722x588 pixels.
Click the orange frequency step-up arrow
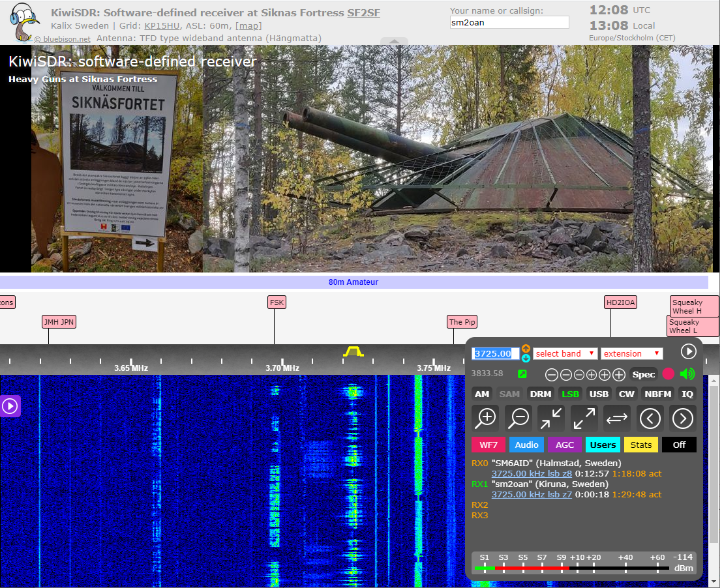coord(526,349)
